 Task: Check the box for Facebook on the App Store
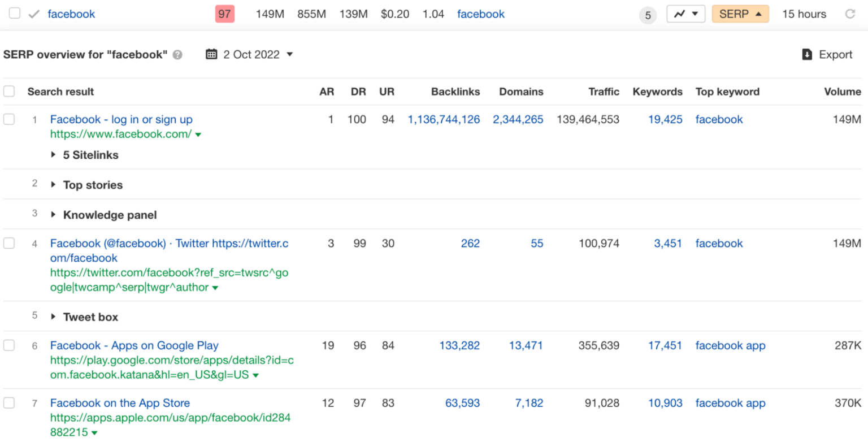point(9,403)
